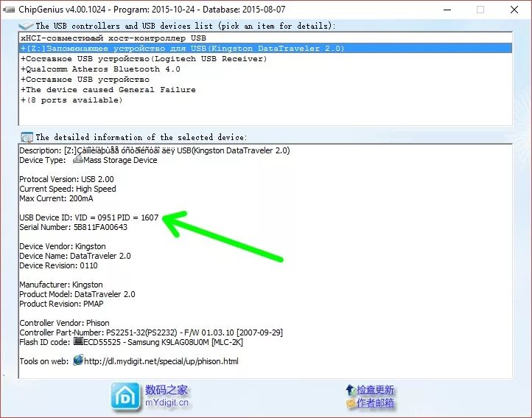
Task: Select Qualcomm Atheros Bluetooth 4.0 row
Action: click(265, 69)
